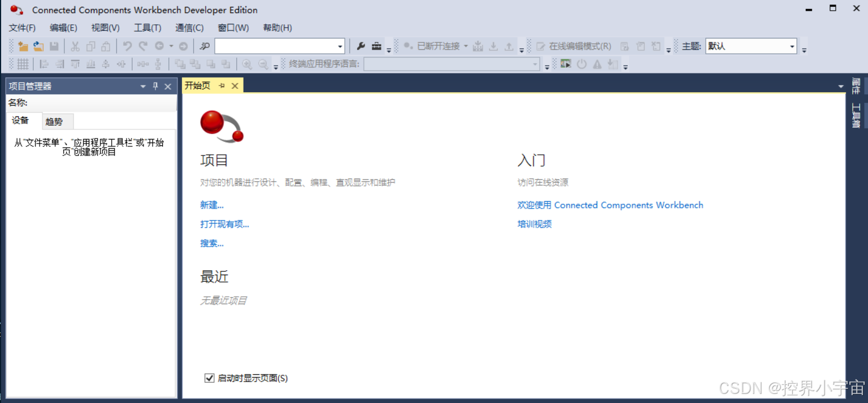
Task: Open the 视图(V) menu
Action: click(106, 28)
